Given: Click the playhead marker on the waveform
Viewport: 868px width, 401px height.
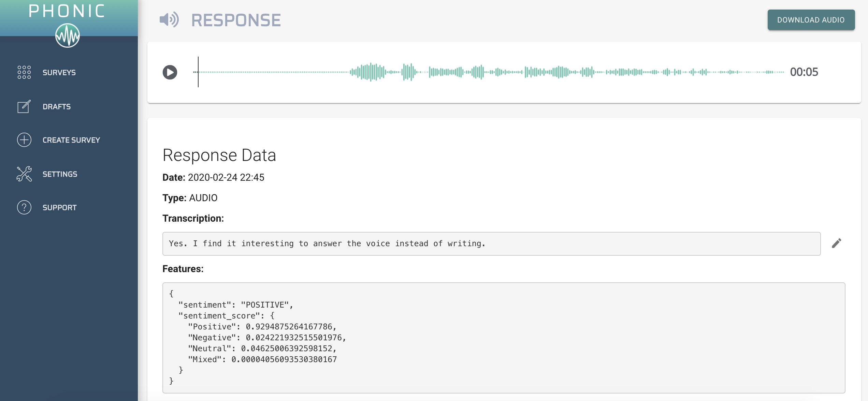Looking at the screenshot, I should pos(198,72).
